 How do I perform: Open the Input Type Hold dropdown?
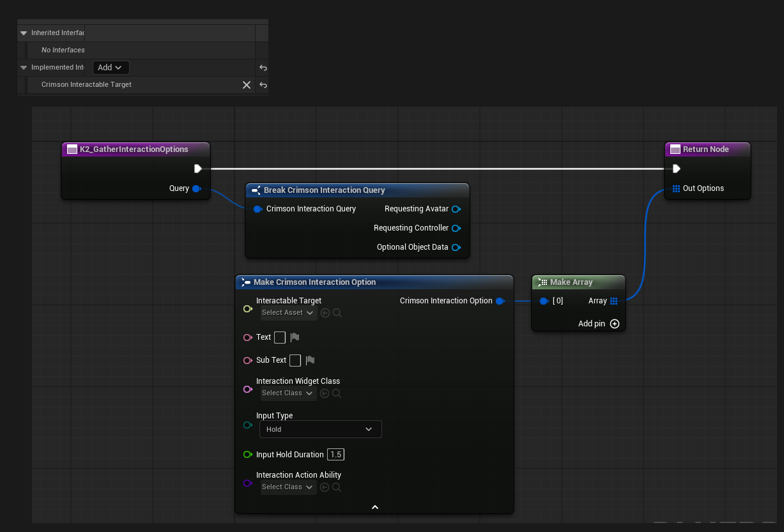(321, 429)
